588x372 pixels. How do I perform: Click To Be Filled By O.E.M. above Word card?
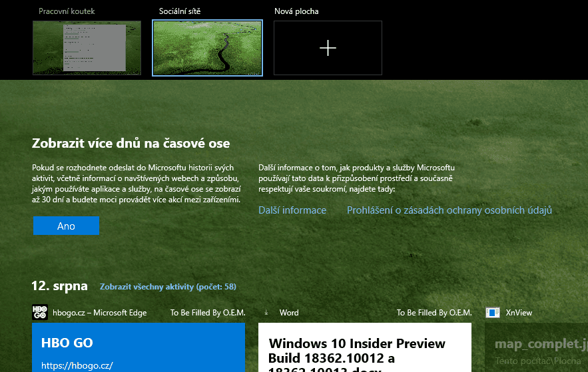pyautogui.click(x=434, y=312)
